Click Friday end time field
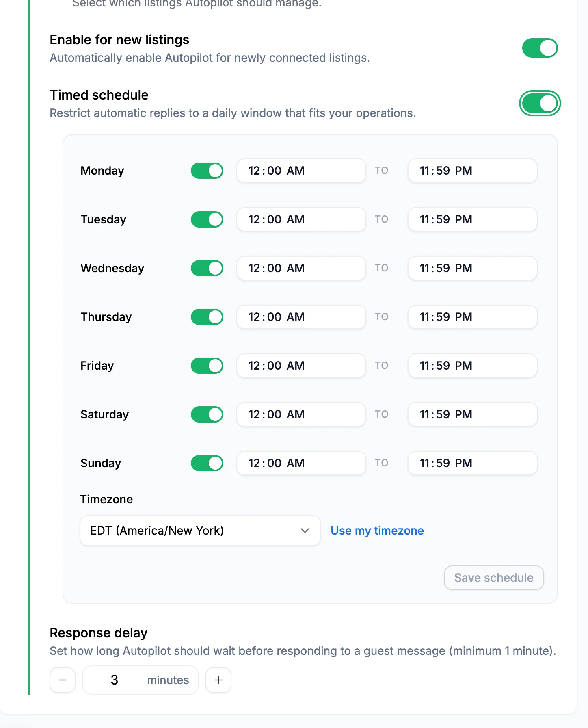 pyautogui.click(x=472, y=366)
